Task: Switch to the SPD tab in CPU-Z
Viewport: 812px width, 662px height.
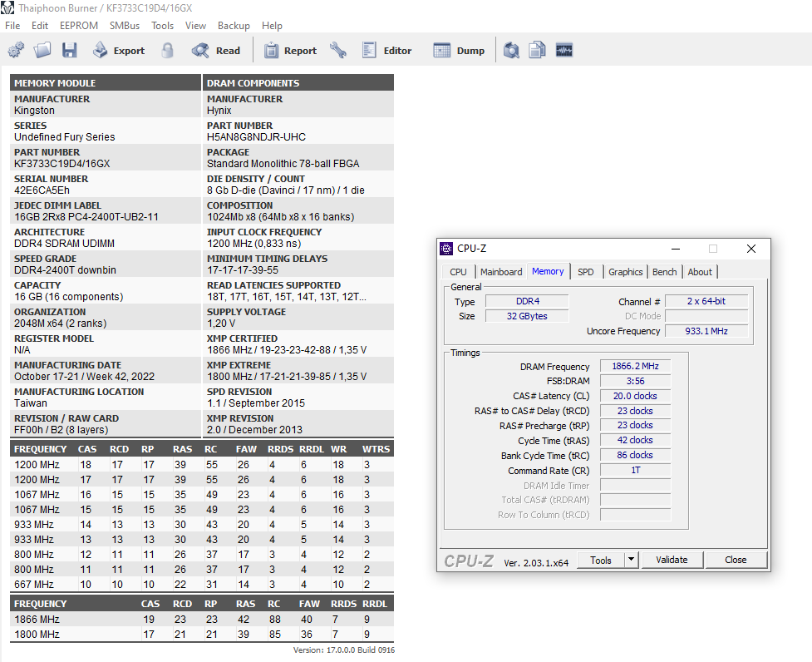Action: 586,272
